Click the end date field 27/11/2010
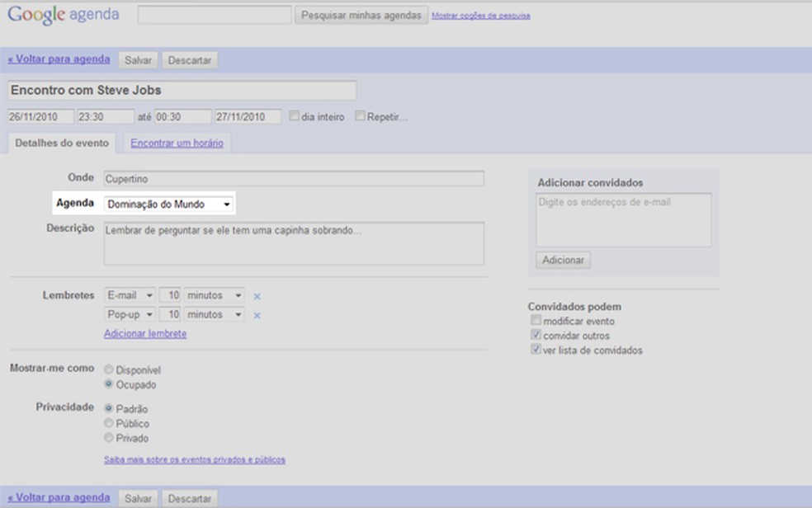This screenshot has width=812, height=508. pos(248,116)
